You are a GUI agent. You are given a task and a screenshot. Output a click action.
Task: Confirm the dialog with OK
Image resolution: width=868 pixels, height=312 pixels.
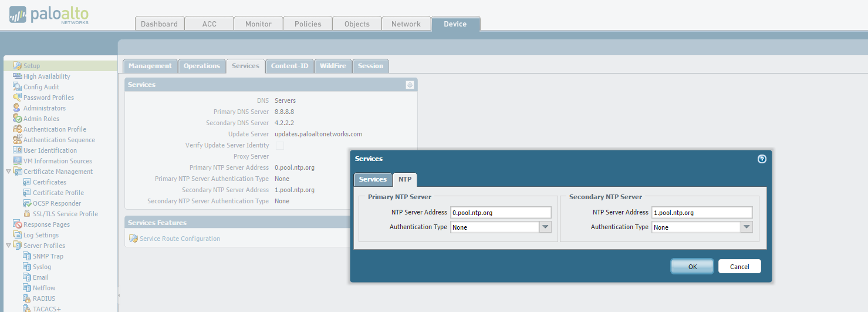tap(693, 266)
